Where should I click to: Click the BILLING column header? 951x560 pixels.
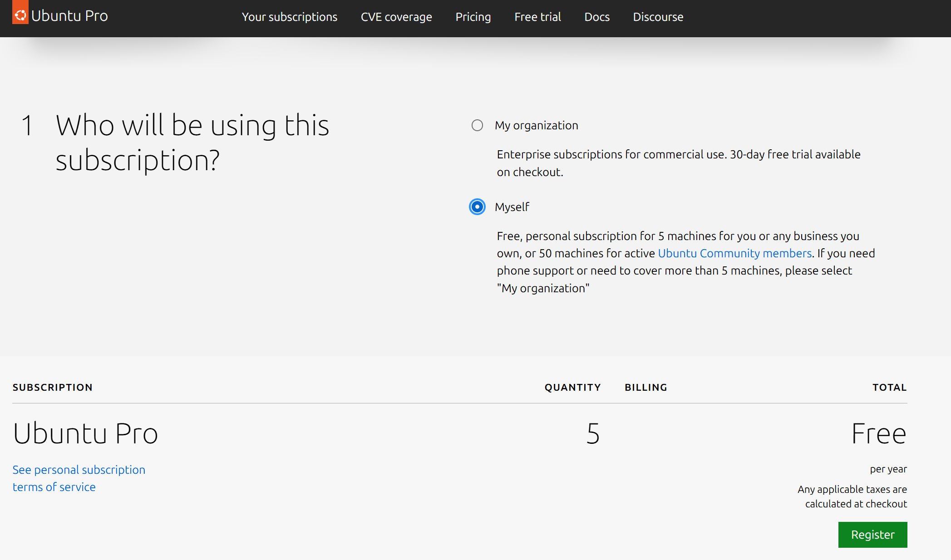click(645, 388)
